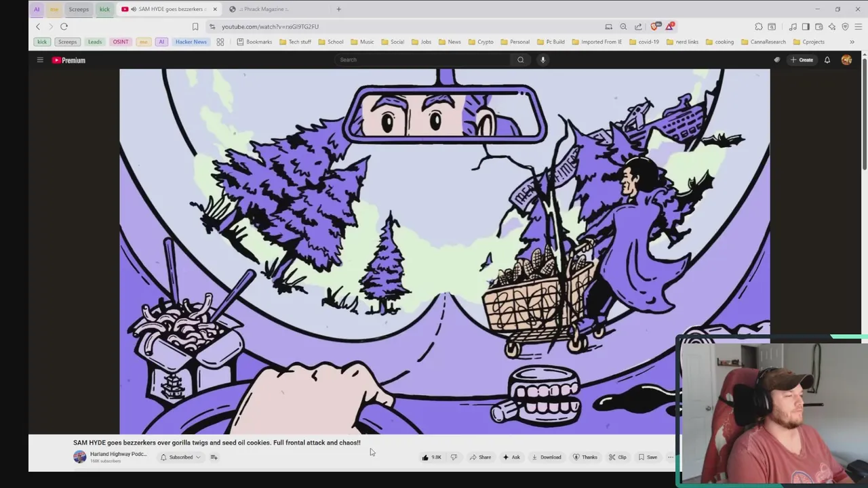Viewport: 868px width, 488px height.
Task: Expand the Screeps tab group in the tab strip
Action: pyautogui.click(x=79, y=9)
